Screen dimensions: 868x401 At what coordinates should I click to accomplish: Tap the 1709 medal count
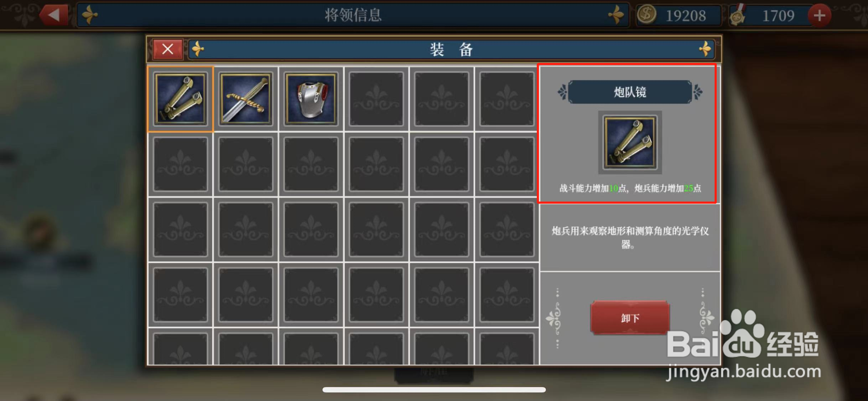click(778, 16)
